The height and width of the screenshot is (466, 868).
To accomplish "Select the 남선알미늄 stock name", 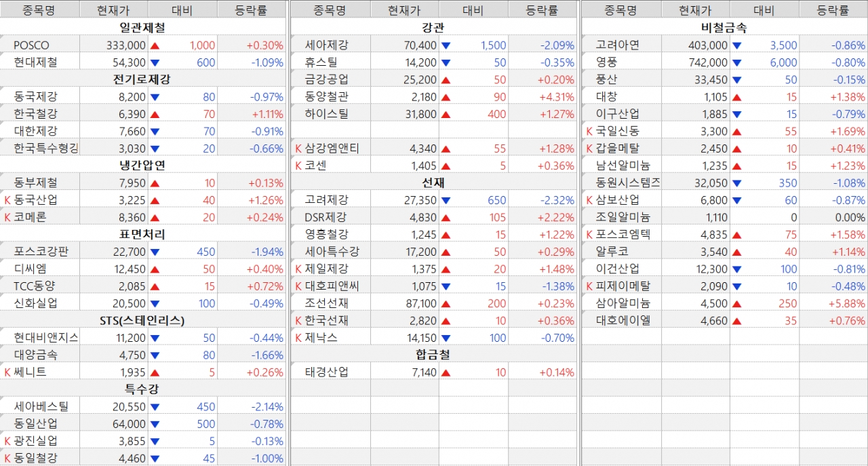I will (x=623, y=166).
